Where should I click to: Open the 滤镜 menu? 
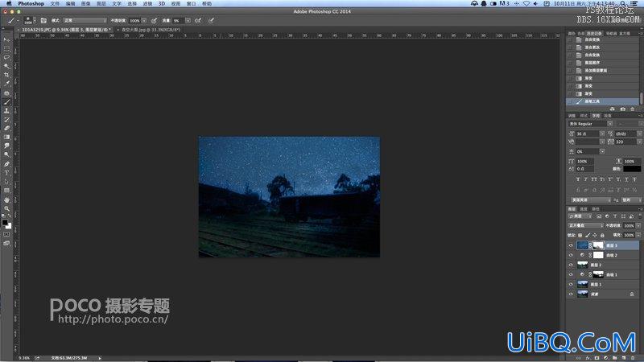point(147,3)
